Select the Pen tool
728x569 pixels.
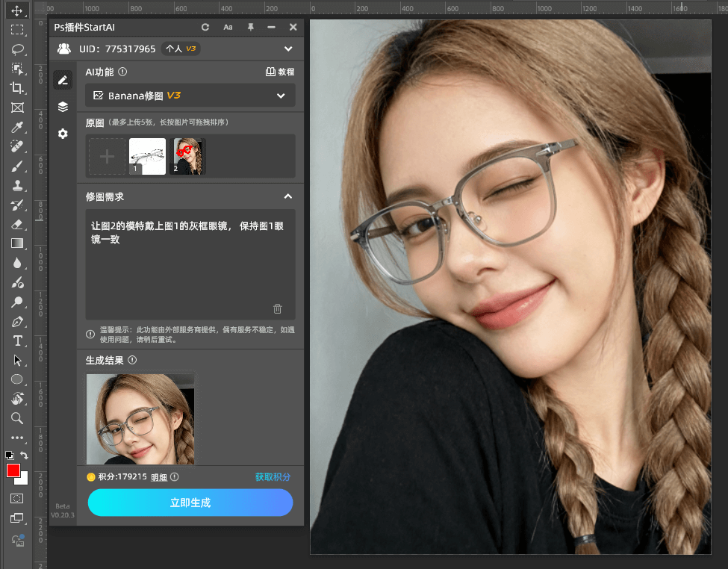[x=18, y=321]
